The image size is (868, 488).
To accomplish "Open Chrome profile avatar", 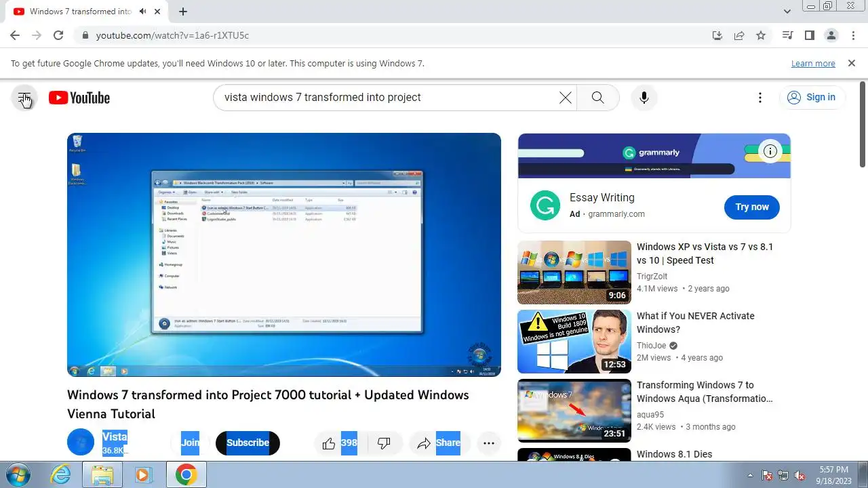I will click(831, 35).
